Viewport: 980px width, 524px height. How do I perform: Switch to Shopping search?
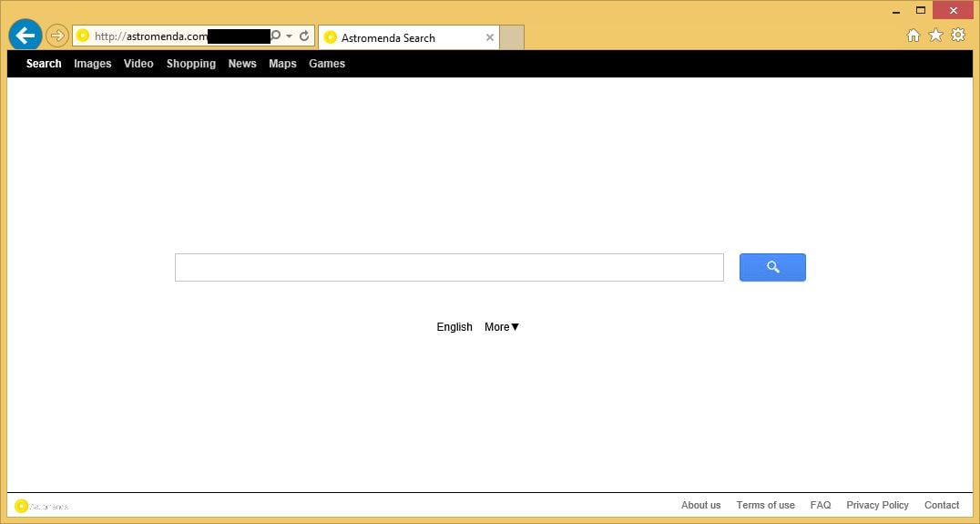pos(191,63)
